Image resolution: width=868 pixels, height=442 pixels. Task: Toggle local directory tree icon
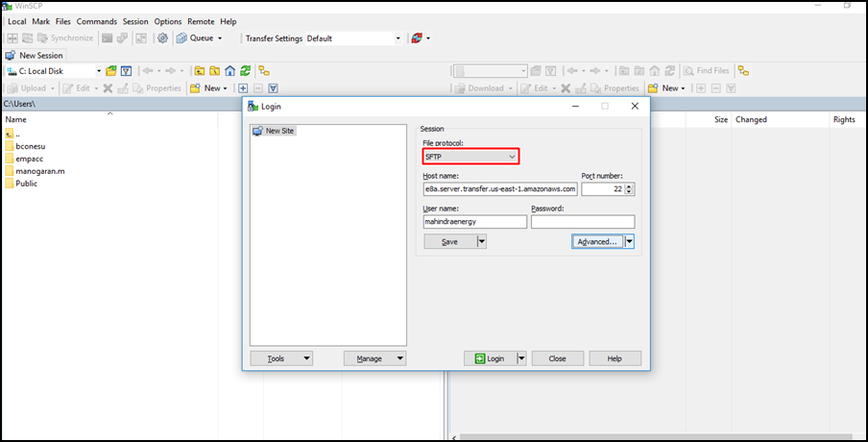tap(265, 71)
